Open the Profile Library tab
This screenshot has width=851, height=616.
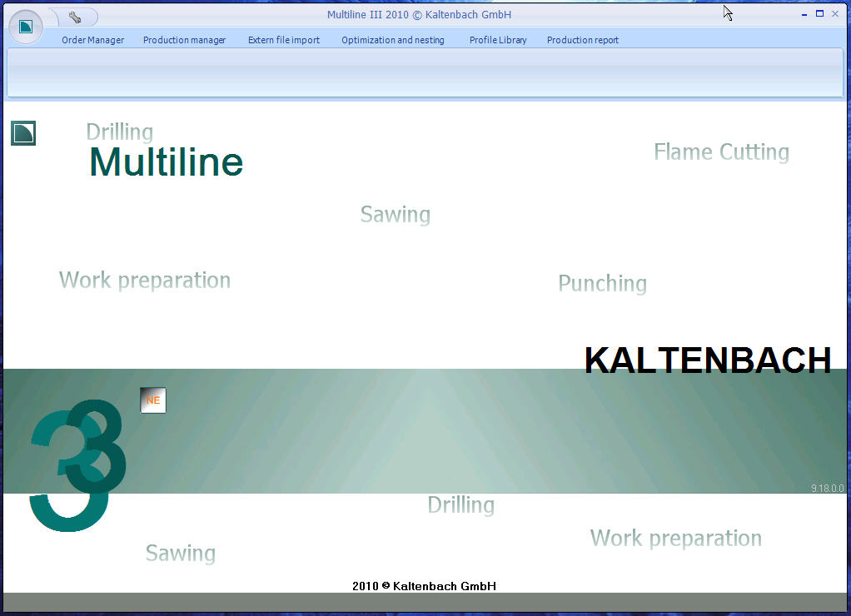pyautogui.click(x=498, y=40)
